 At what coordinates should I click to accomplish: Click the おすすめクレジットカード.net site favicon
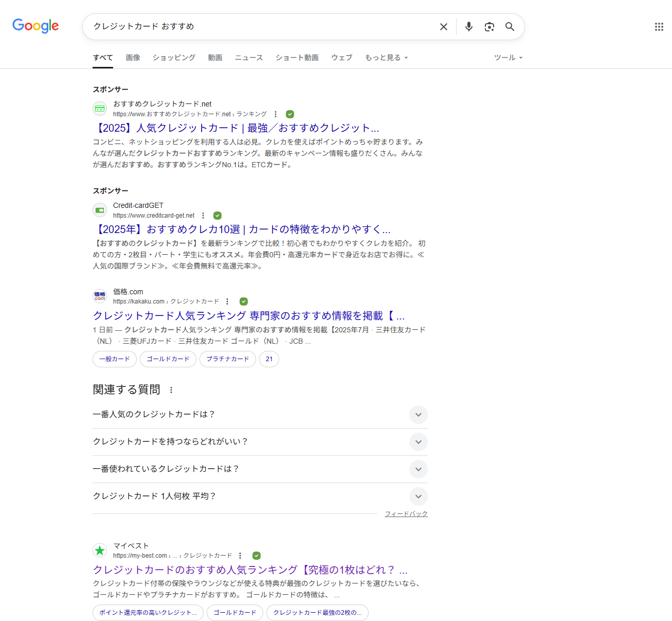[100, 109]
